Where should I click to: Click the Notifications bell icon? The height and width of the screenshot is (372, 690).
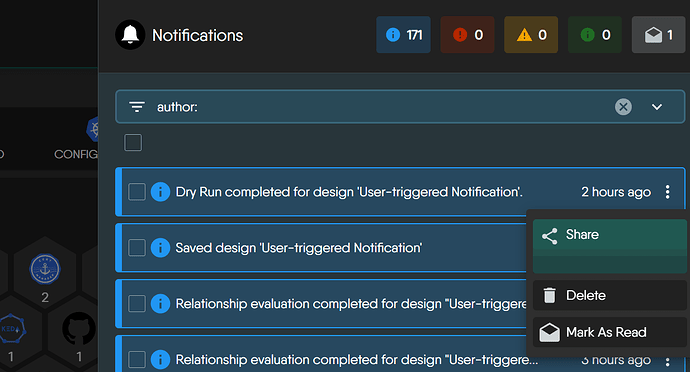(x=130, y=35)
